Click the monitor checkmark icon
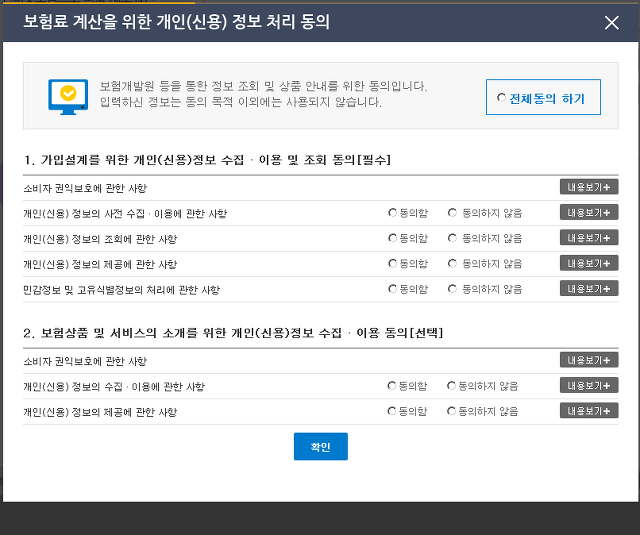This screenshot has width=640, height=535. coord(68,97)
